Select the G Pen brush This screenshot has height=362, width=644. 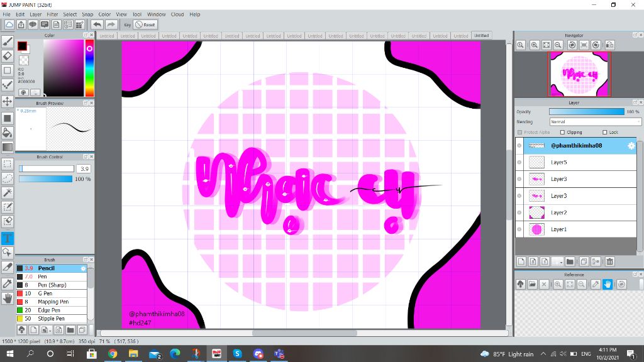(52, 293)
